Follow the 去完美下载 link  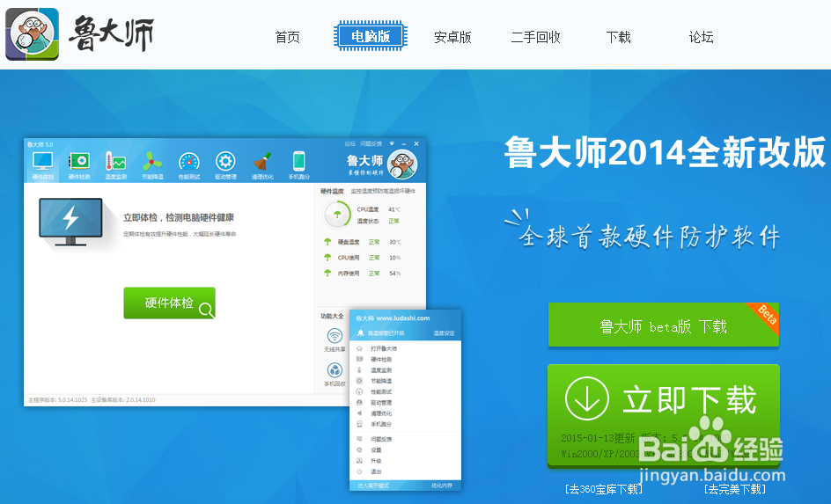click(735, 489)
